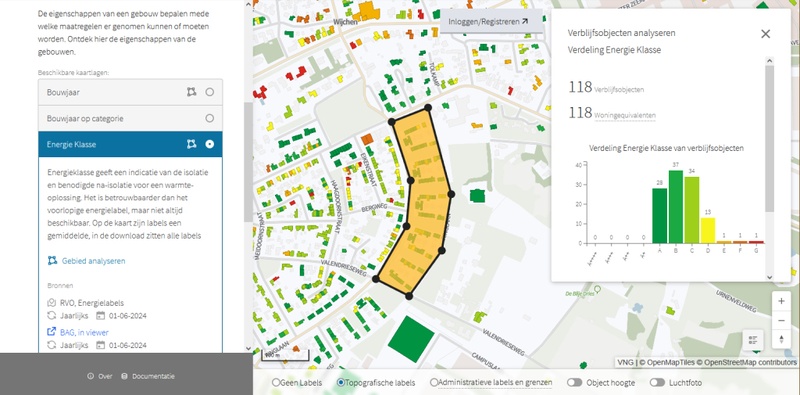
Task: Click analysis panel scrollbar down arrow
Action: coord(769,277)
